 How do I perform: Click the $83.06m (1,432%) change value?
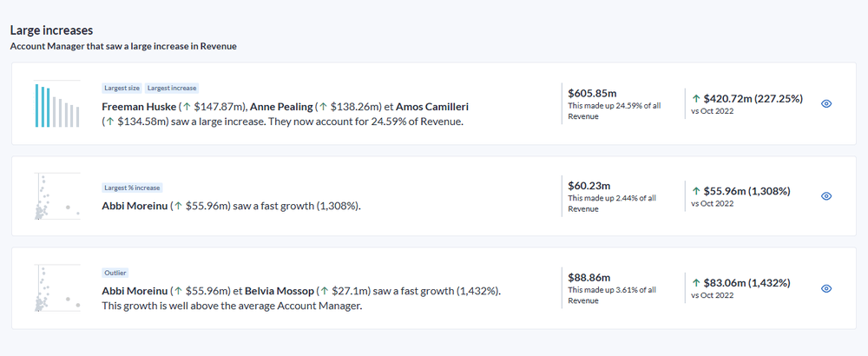click(x=746, y=282)
